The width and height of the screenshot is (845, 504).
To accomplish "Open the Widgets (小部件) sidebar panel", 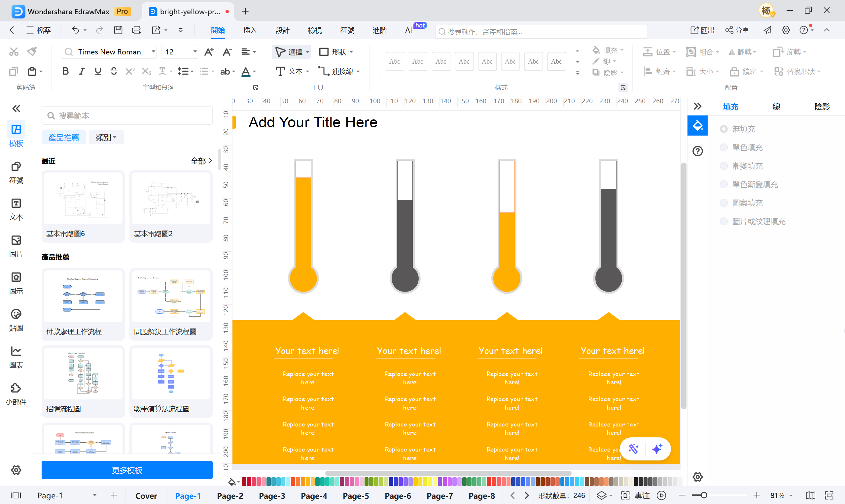I will tap(16, 394).
